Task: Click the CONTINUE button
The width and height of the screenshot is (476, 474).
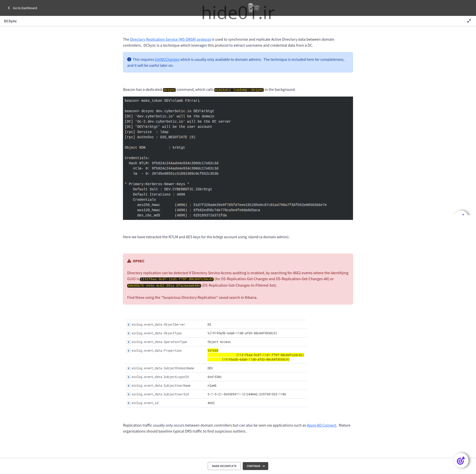Action: (255, 466)
